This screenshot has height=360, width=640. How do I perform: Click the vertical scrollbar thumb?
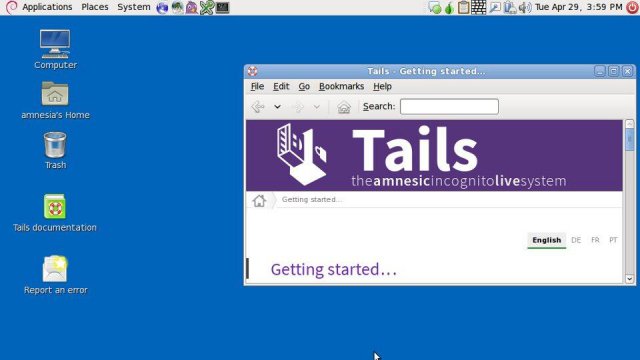pyautogui.click(x=629, y=140)
